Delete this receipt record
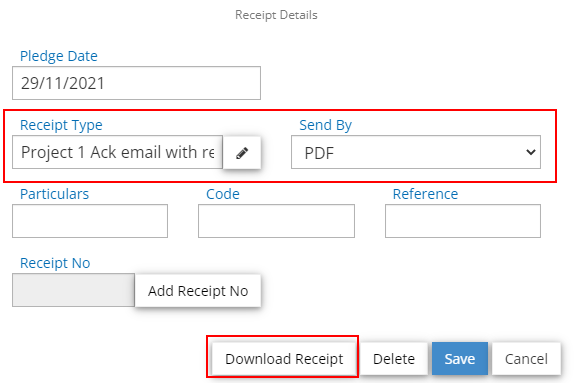Image resolution: width=575 pixels, height=383 pixels. tap(394, 359)
